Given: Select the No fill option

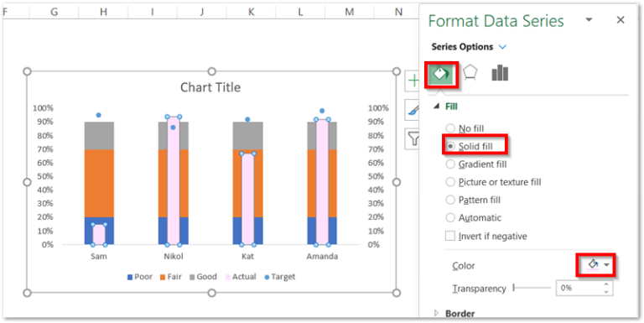Looking at the screenshot, I should click(465, 128).
